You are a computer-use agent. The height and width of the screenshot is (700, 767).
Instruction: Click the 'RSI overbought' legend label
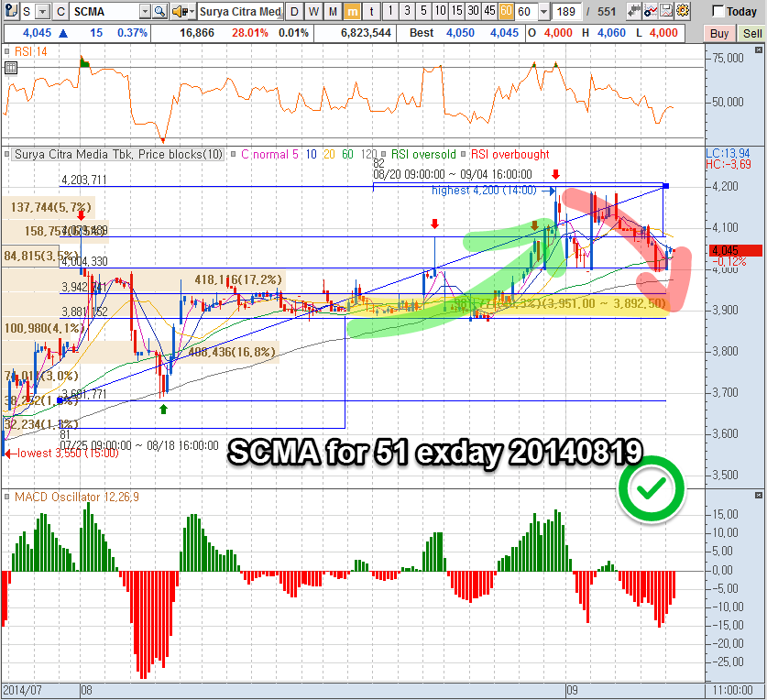510,155
